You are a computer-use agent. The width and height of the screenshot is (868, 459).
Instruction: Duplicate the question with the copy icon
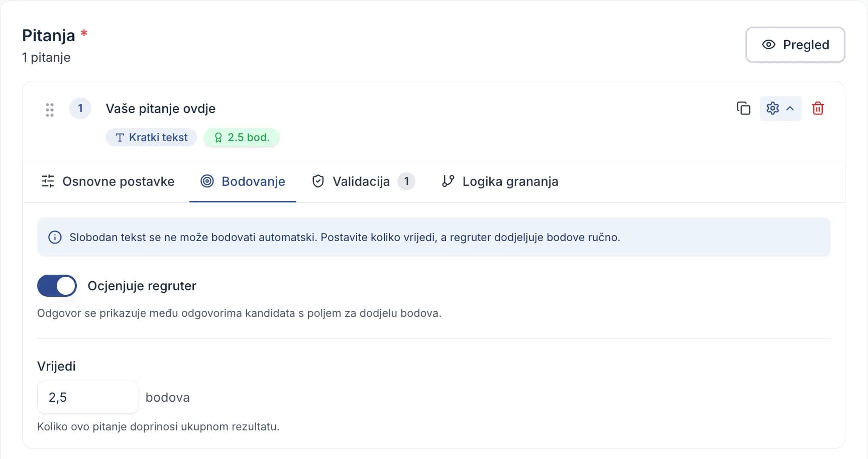click(x=743, y=108)
